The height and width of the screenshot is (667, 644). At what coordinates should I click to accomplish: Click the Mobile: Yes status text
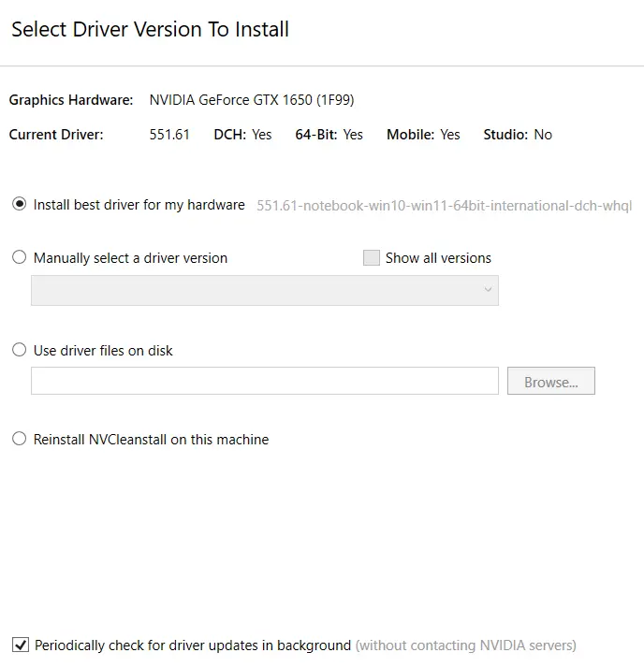[423, 135]
